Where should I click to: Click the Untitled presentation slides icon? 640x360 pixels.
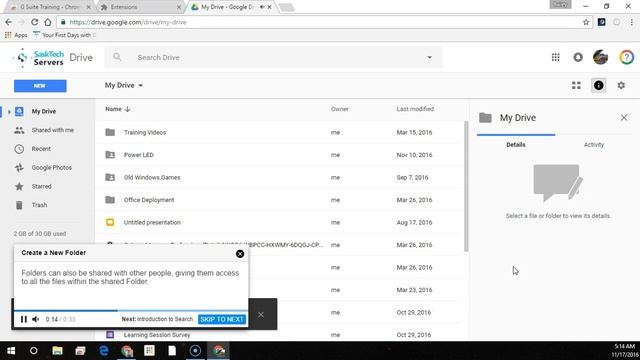click(110, 222)
